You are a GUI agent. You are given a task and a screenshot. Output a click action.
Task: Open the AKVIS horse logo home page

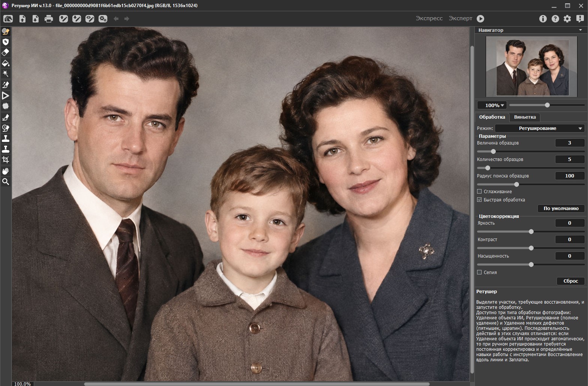pyautogui.click(x=8, y=19)
